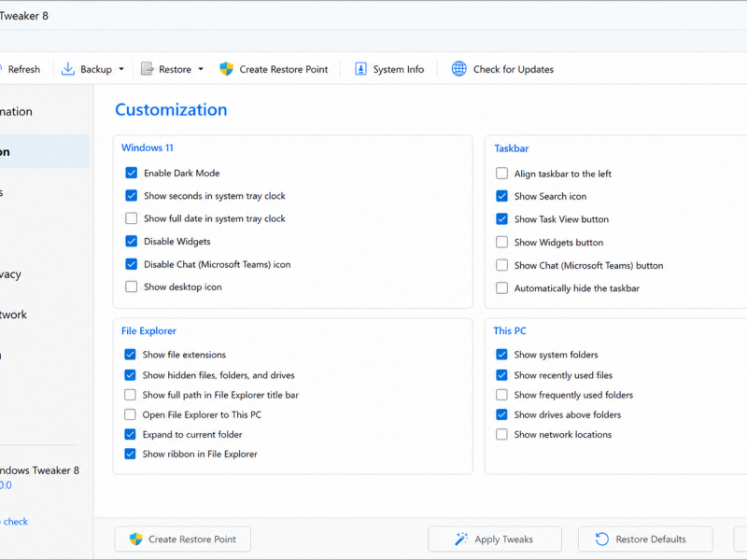This screenshot has height=560, width=747.
Task: Uncheck Show file extensions
Action: 130,355
